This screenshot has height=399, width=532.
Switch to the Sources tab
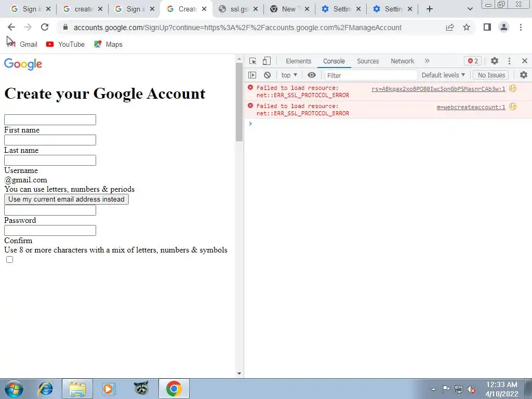[368, 61]
